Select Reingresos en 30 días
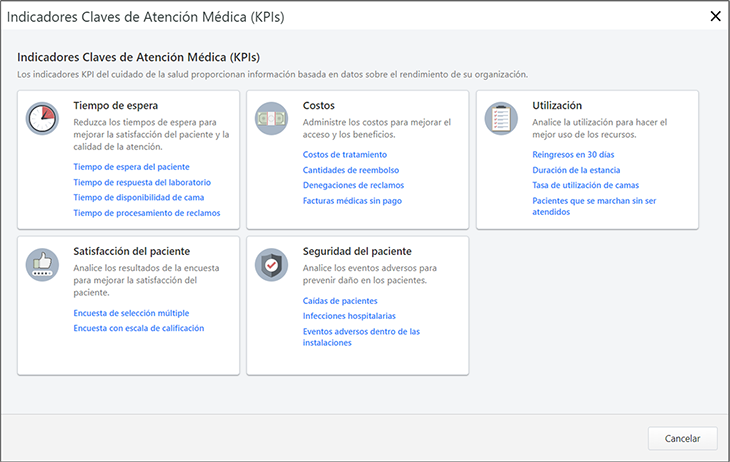Image resolution: width=730 pixels, height=462 pixels. [x=574, y=155]
